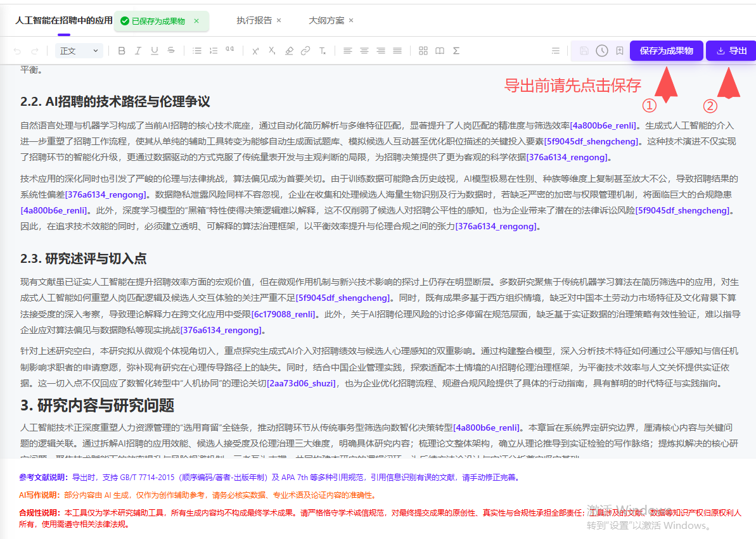Insert a hyperlink
This screenshot has height=539, width=756.
(x=305, y=51)
